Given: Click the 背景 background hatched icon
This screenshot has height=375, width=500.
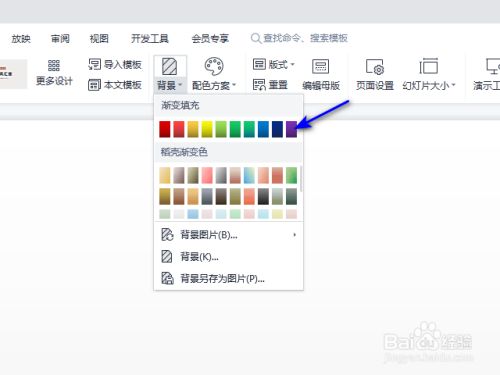Looking at the screenshot, I should point(169,66).
